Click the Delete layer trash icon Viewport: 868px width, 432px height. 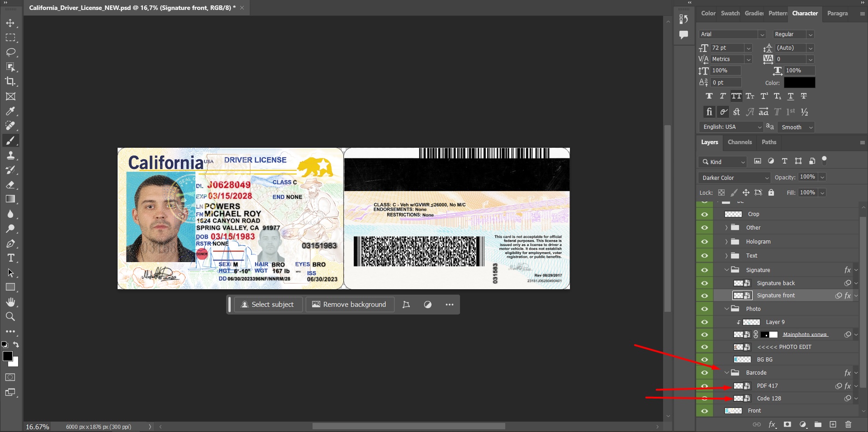click(x=848, y=425)
